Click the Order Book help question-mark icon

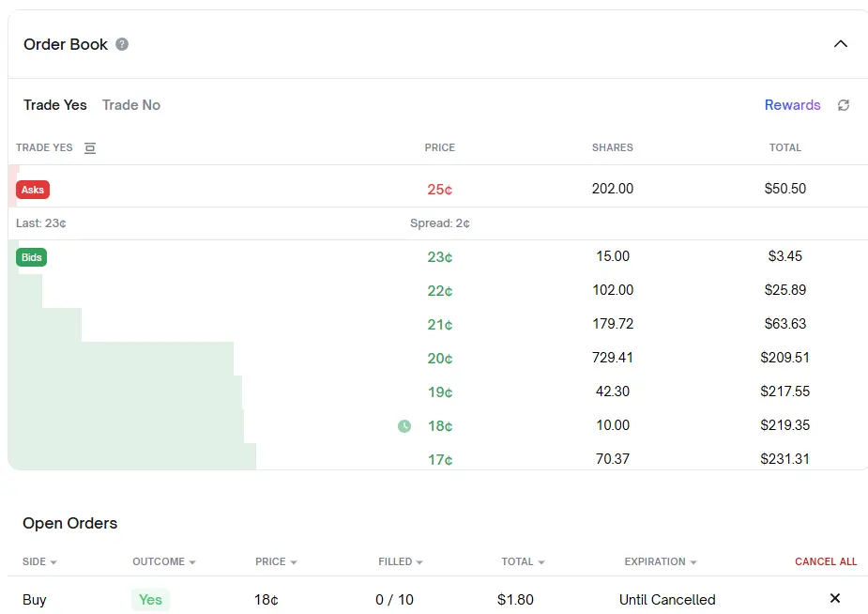(x=122, y=44)
